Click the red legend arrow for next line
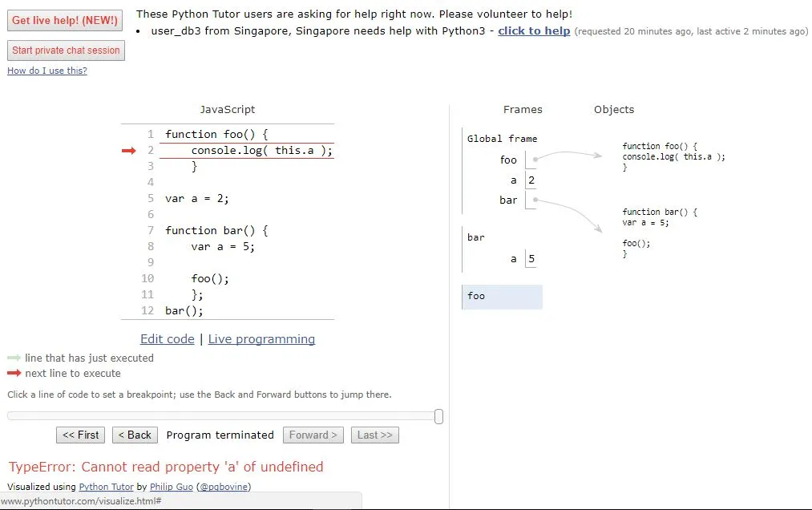The height and width of the screenshot is (510, 812). [x=14, y=373]
